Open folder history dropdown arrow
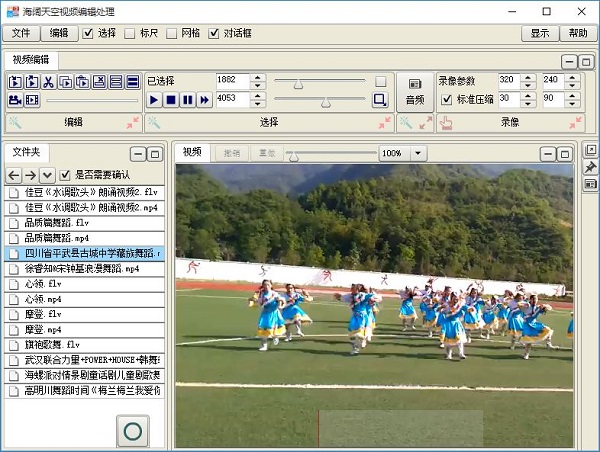 click(x=47, y=175)
